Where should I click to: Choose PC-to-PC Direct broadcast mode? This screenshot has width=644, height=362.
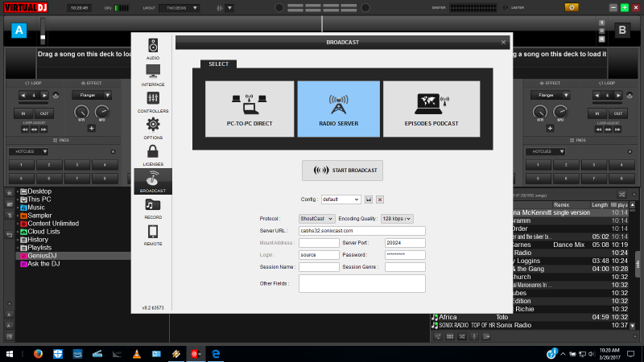point(250,109)
